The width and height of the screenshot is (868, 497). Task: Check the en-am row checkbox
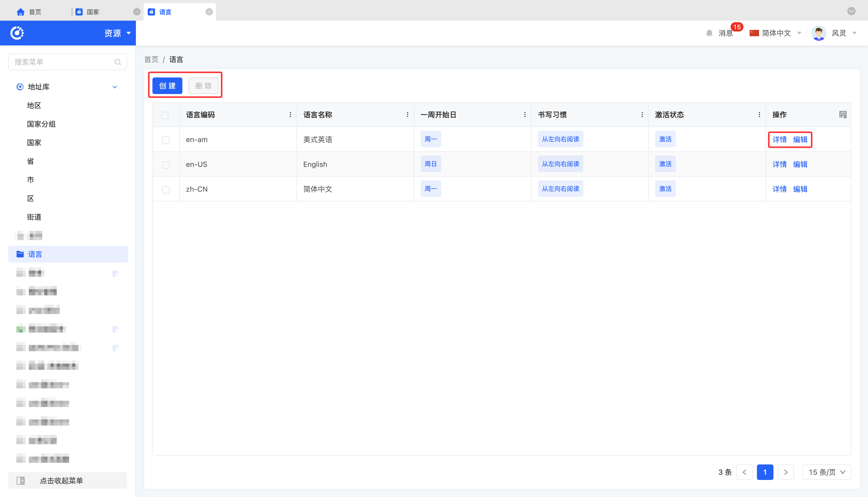[x=166, y=140]
